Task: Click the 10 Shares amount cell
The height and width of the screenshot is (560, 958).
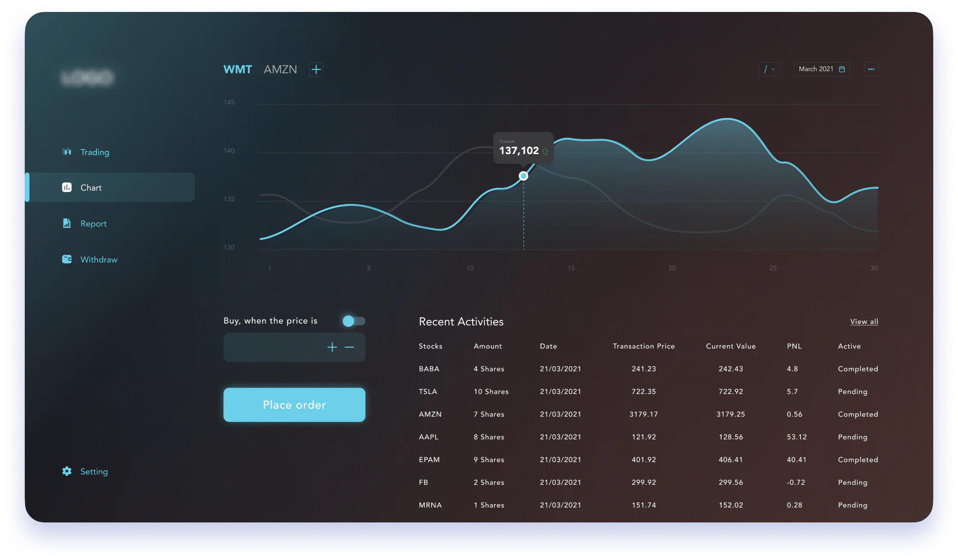Action: [x=491, y=391]
